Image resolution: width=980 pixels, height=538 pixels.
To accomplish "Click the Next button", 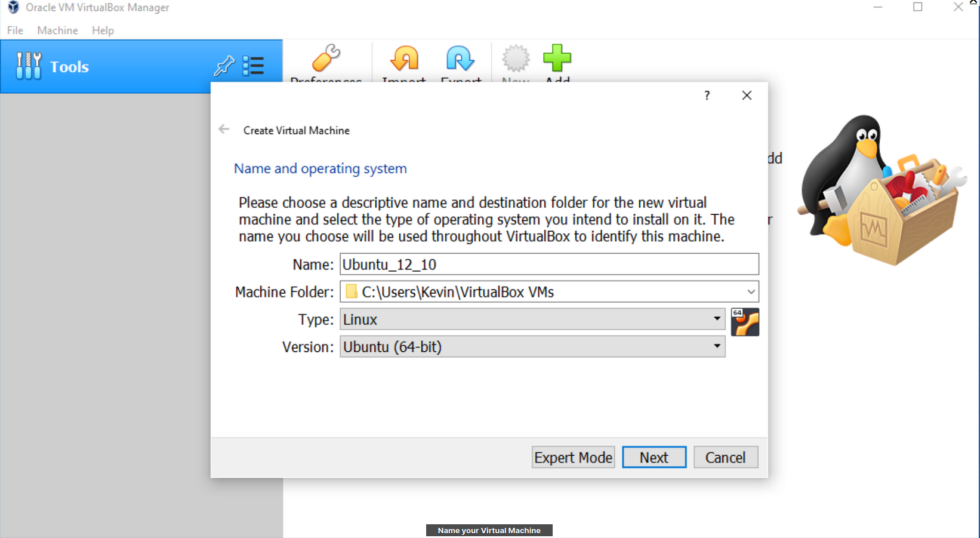I will 654,457.
